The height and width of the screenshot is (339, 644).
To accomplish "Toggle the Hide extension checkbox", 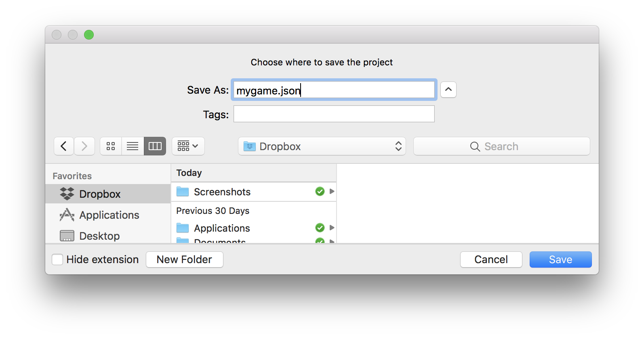I will tap(57, 259).
